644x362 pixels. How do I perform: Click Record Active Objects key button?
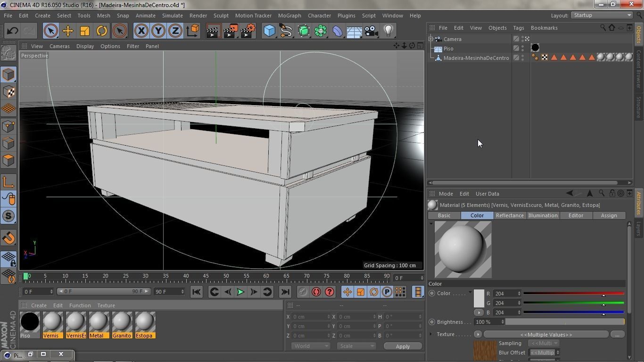coord(303,292)
